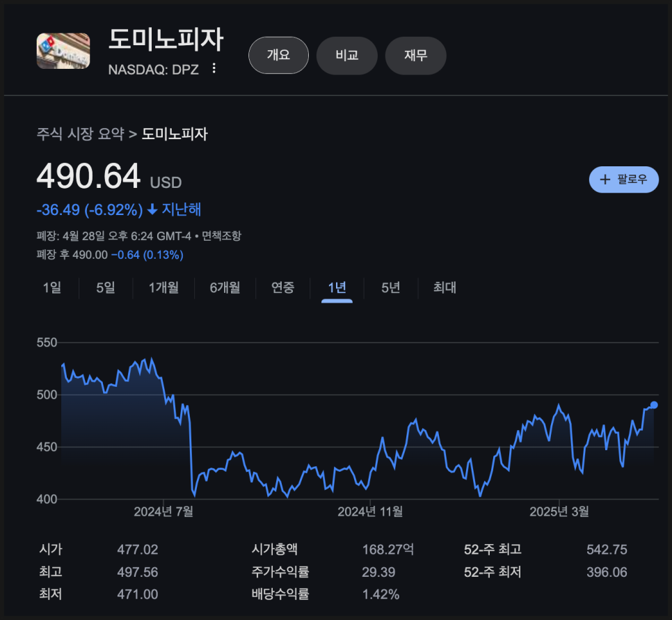
Task: Click the 52-주 최저 value 396.06
Action: click(x=607, y=572)
